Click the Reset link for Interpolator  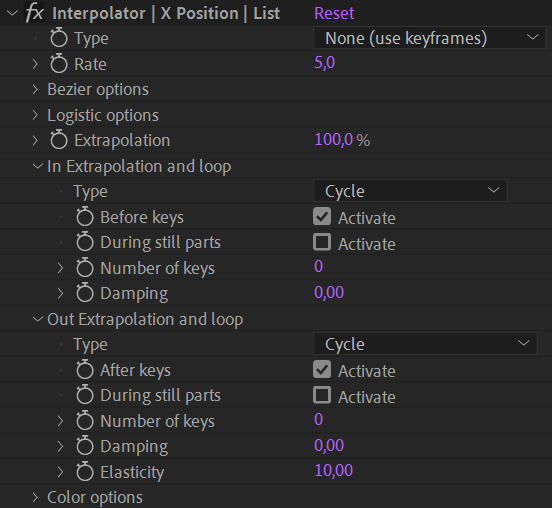[x=334, y=13]
